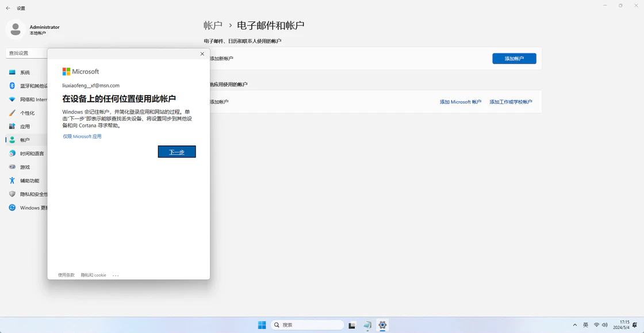The height and width of the screenshot is (333, 644).
Task: Open the 使用条款 link in dialog
Action: [x=66, y=275]
